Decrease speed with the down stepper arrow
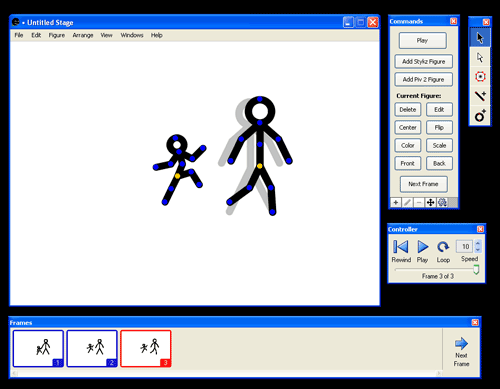500x389 pixels. (478, 249)
